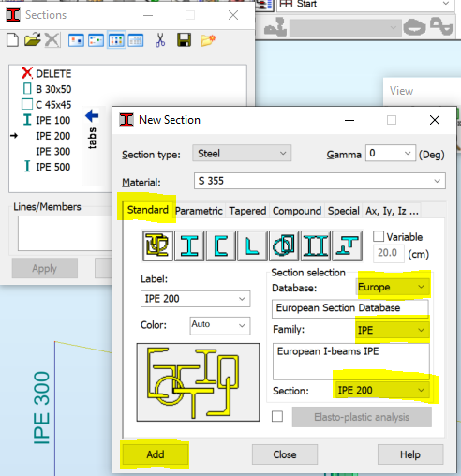Switch to the Compound tab
This screenshot has height=476, width=461.
(x=297, y=211)
